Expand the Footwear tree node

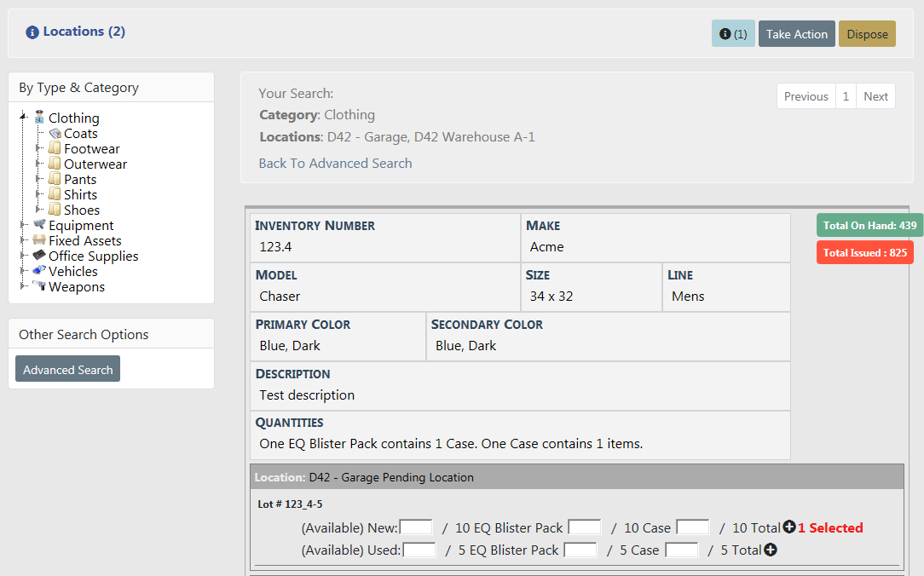[x=38, y=148]
